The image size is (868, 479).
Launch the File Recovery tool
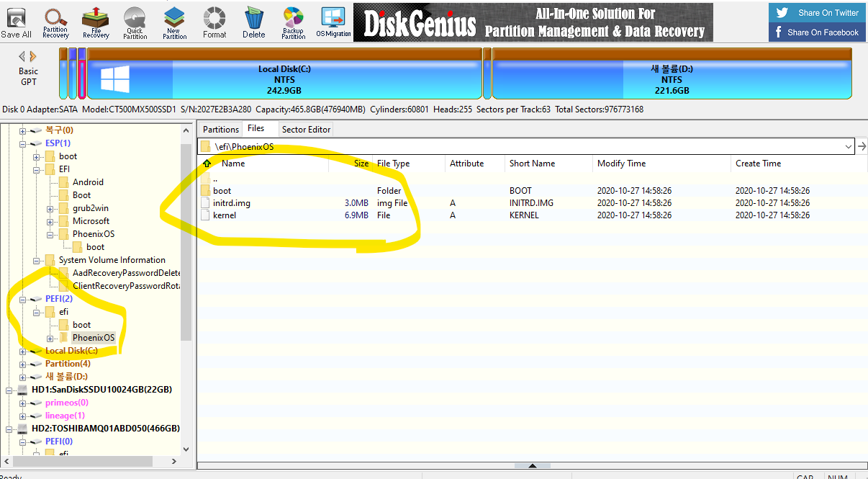pos(96,22)
